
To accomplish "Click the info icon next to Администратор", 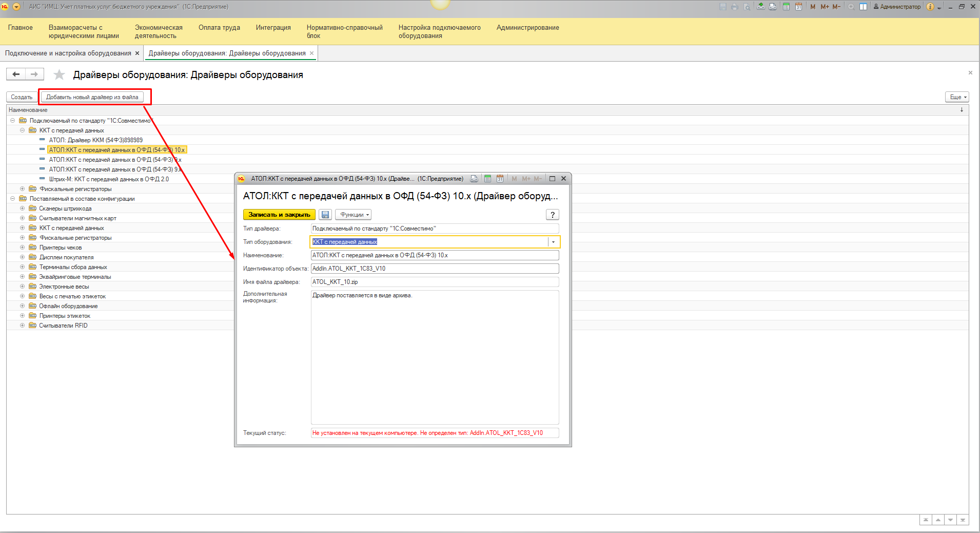I will click(930, 7).
